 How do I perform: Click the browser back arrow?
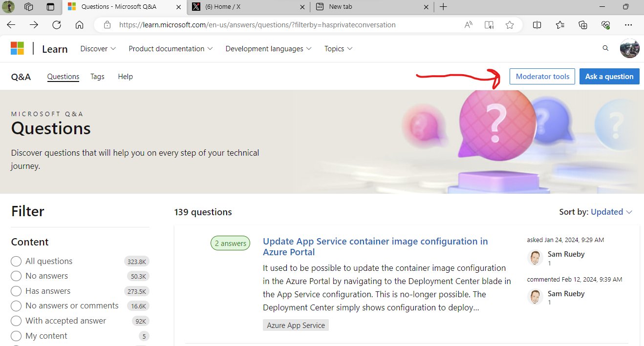pyautogui.click(x=11, y=25)
